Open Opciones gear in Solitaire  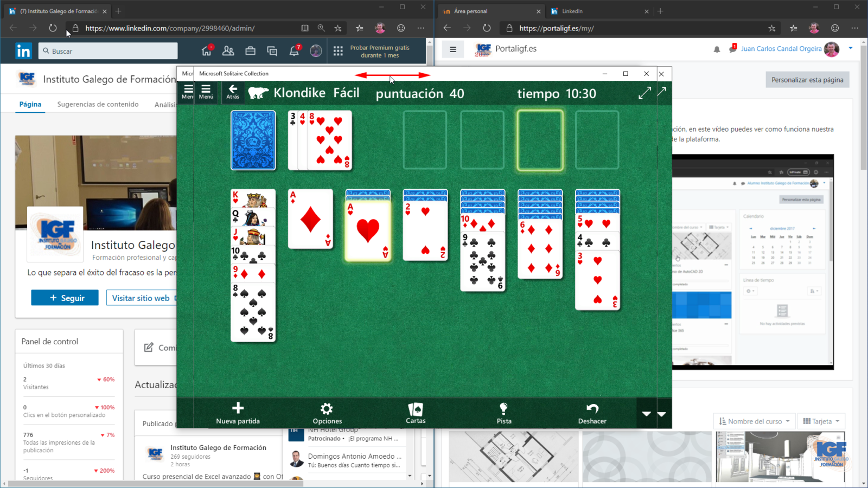click(x=327, y=409)
